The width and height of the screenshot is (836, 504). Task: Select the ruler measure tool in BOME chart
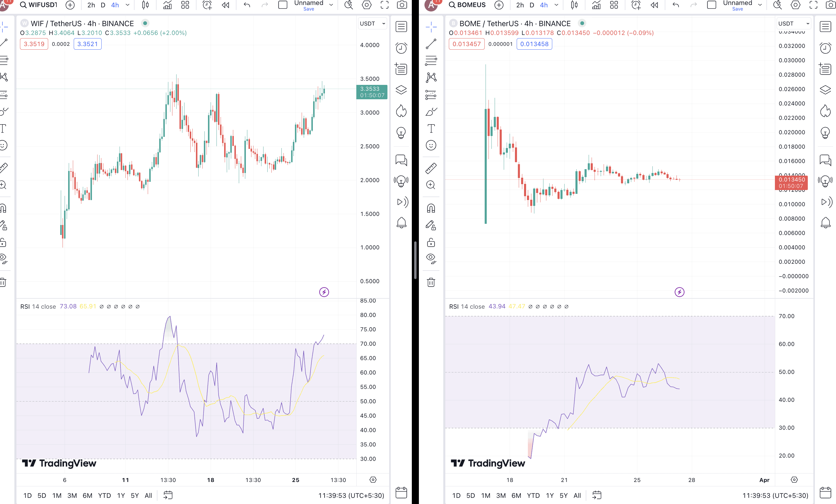pyautogui.click(x=431, y=168)
